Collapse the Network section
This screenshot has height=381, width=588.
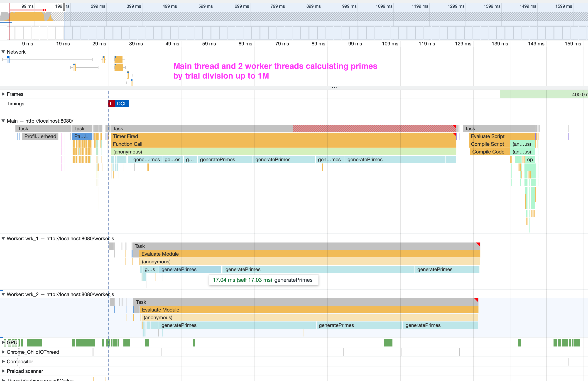point(3,52)
